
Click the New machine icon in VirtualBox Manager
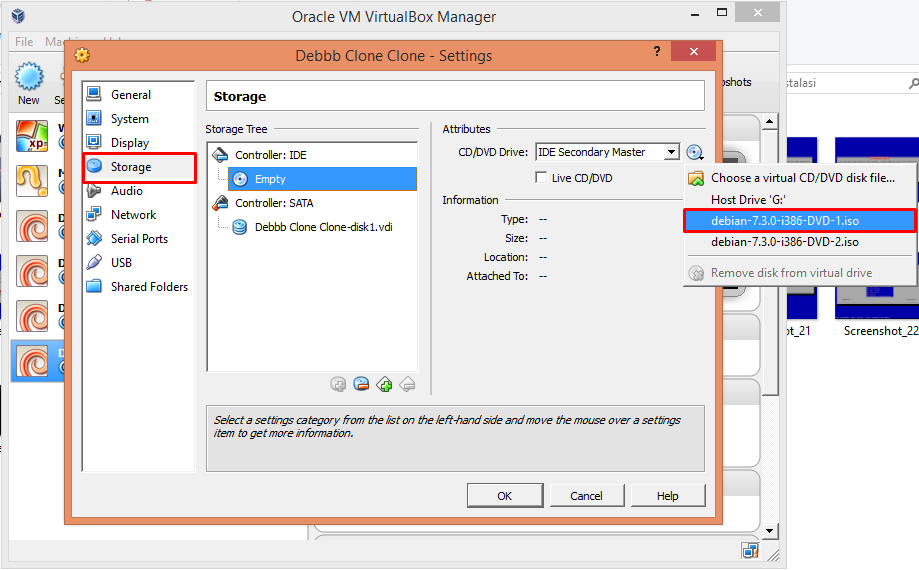pos(29,84)
